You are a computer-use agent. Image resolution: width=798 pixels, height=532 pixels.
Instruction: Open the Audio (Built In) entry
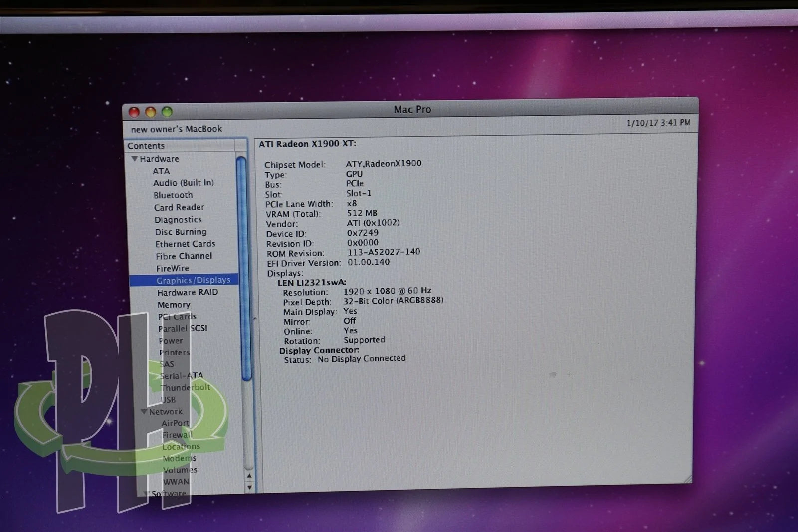[x=184, y=183]
